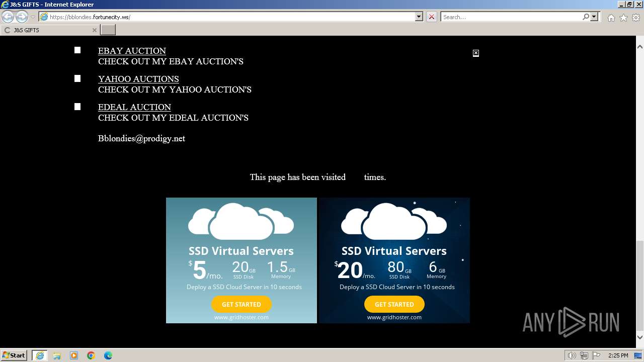Expand the search provider dropdown
The image size is (644, 362).
point(594,17)
